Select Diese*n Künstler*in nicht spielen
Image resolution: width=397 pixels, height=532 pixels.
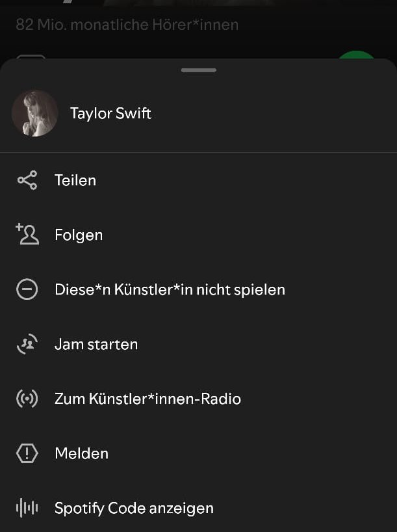(x=170, y=289)
